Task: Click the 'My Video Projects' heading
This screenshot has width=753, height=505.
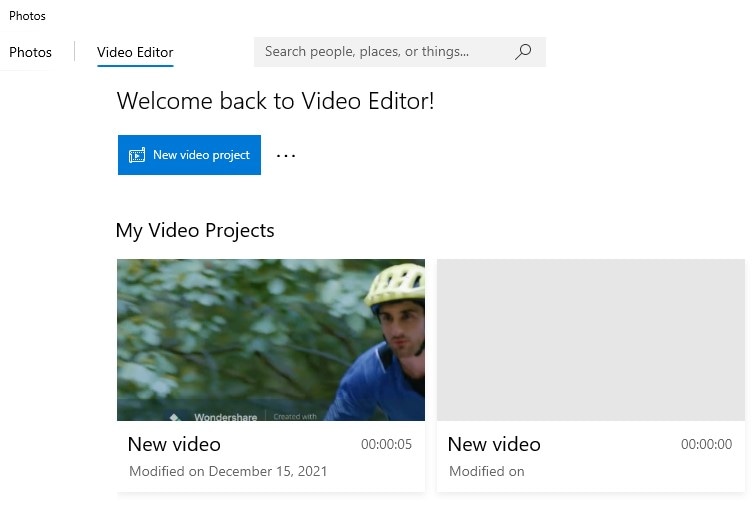Action: (195, 230)
